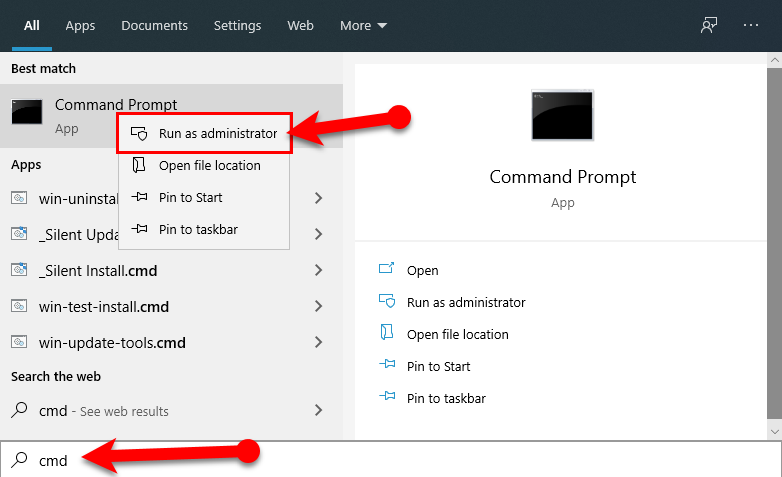Select Pin to taskbar in the context menu
This screenshot has height=477, width=782.
tap(198, 229)
